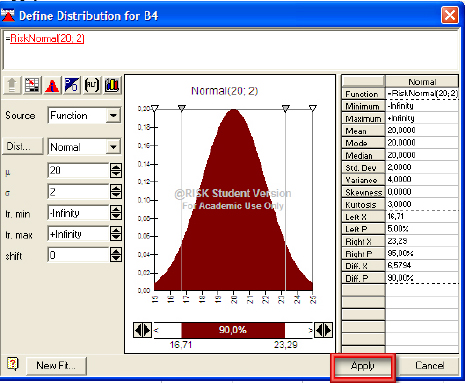Click the Right X value 23,29 cell

(x=423, y=241)
